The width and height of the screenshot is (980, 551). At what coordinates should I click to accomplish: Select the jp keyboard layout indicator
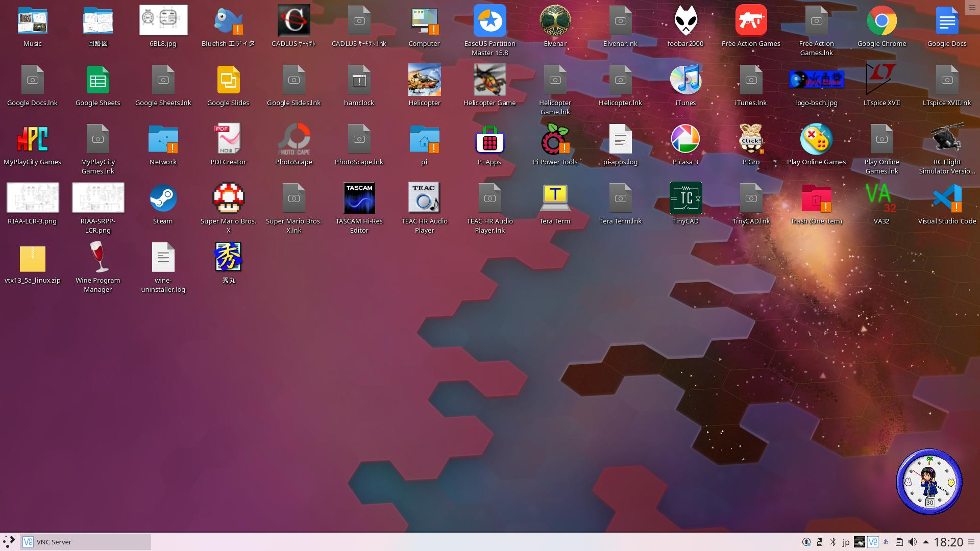[846, 542]
